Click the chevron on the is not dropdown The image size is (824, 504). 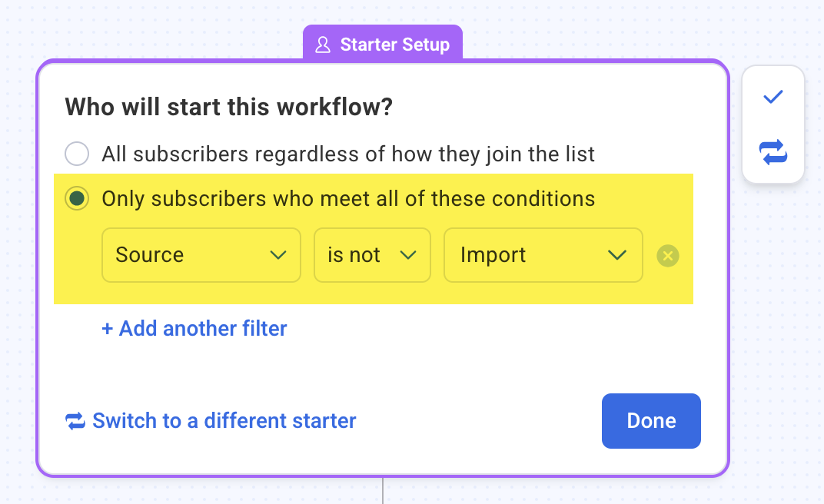pyautogui.click(x=408, y=255)
